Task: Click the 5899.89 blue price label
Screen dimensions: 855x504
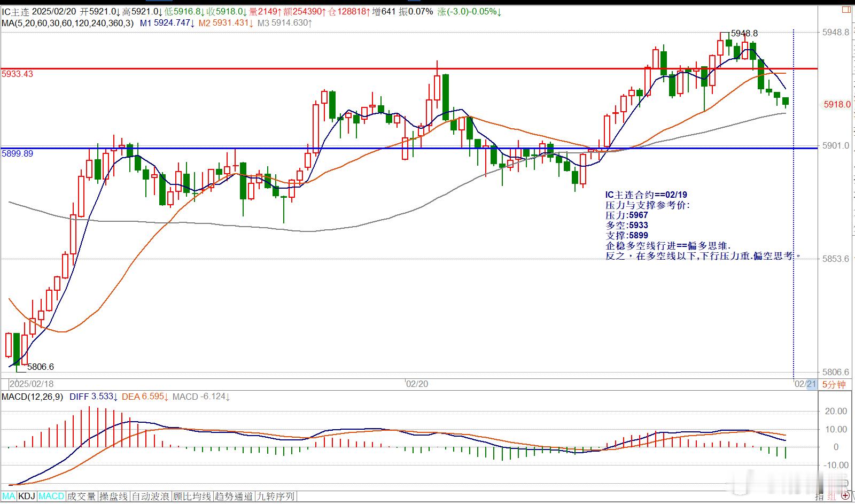Action: (x=17, y=153)
